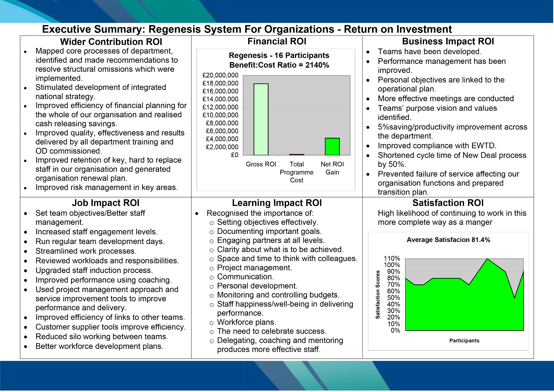Click 'Personal objectives are linked to the' text
Image resolution: width=554 pixels, height=392 pixels.
pos(441,80)
